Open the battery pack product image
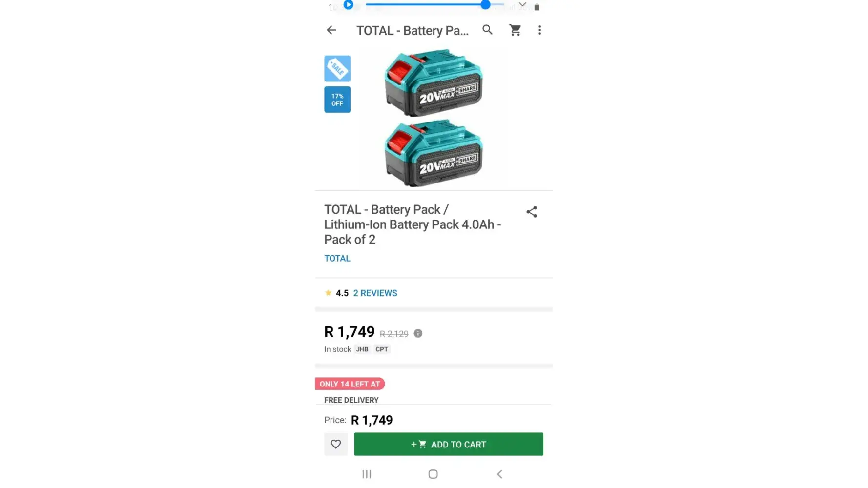This screenshot has width=868, height=488. tap(434, 118)
